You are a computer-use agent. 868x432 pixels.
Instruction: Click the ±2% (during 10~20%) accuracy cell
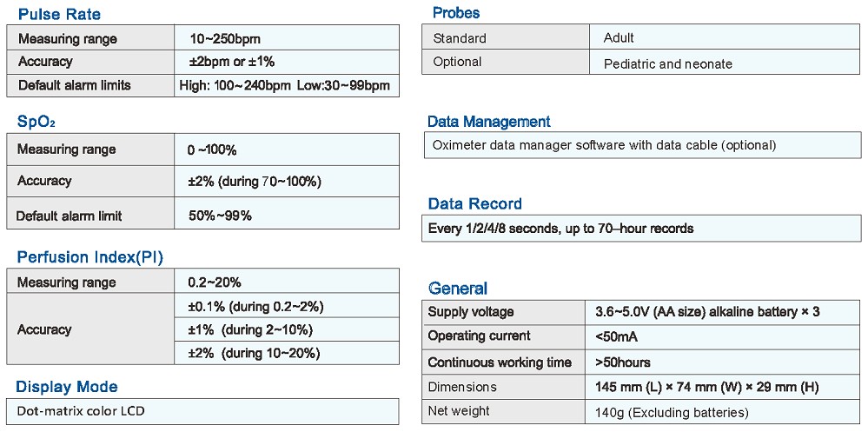(254, 353)
